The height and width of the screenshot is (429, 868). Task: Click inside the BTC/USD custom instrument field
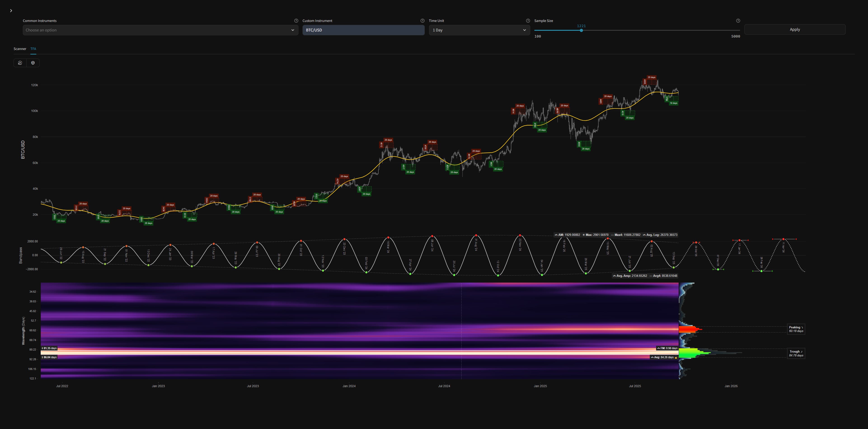coord(363,30)
